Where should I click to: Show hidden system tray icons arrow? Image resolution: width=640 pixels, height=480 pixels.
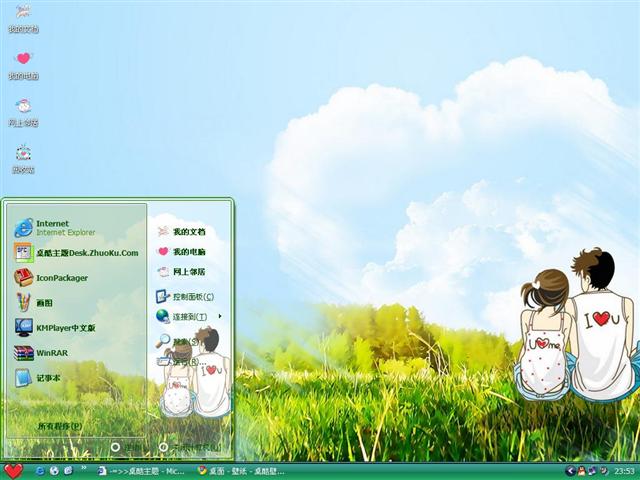(570, 471)
